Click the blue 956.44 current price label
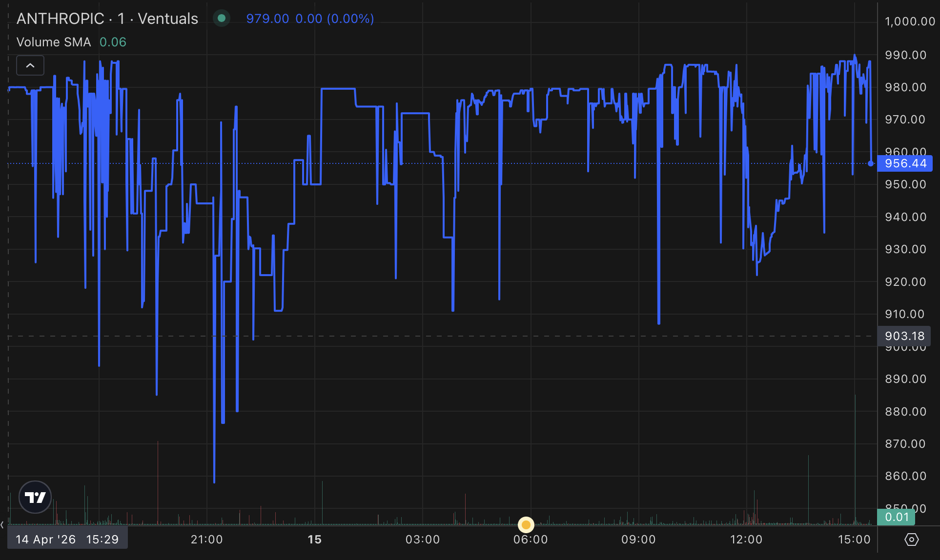The width and height of the screenshot is (940, 560). (905, 163)
